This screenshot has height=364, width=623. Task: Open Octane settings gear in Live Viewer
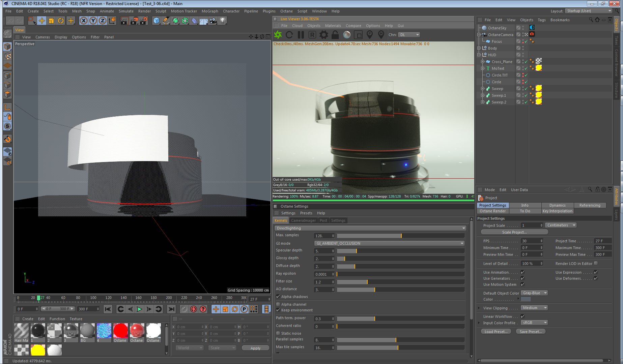coord(323,35)
